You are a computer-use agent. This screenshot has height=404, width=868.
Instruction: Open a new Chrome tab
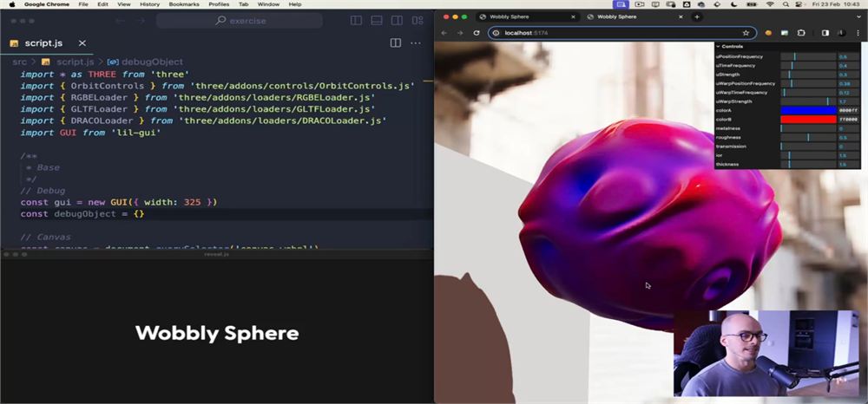click(697, 16)
